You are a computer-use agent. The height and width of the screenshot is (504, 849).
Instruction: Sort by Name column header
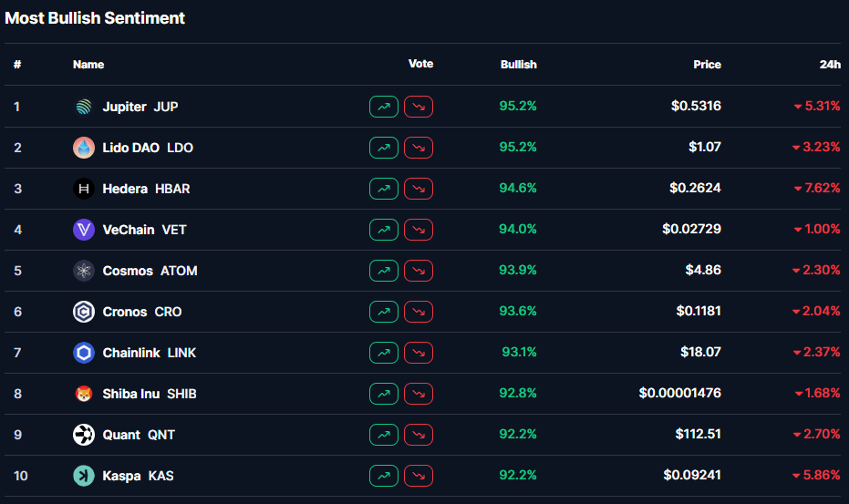88,65
